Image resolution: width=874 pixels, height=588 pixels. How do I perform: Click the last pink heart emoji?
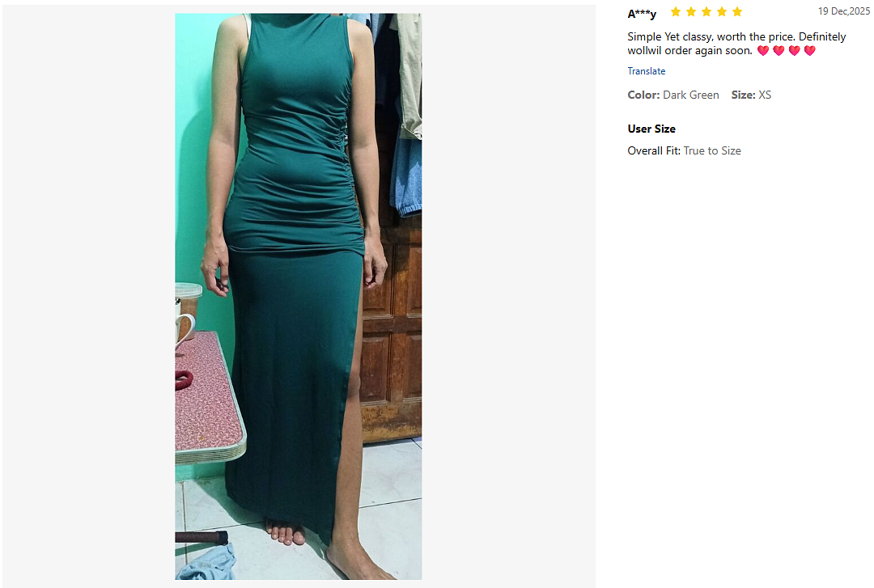click(x=810, y=51)
